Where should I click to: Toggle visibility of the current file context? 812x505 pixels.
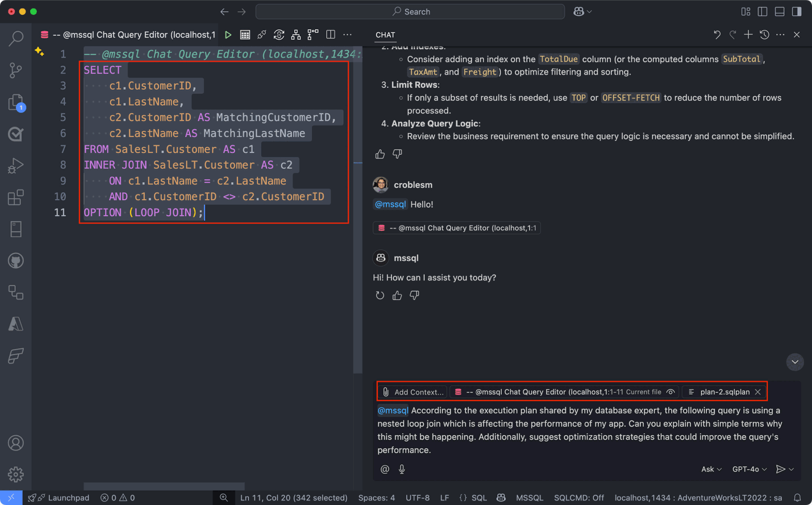point(671,391)
